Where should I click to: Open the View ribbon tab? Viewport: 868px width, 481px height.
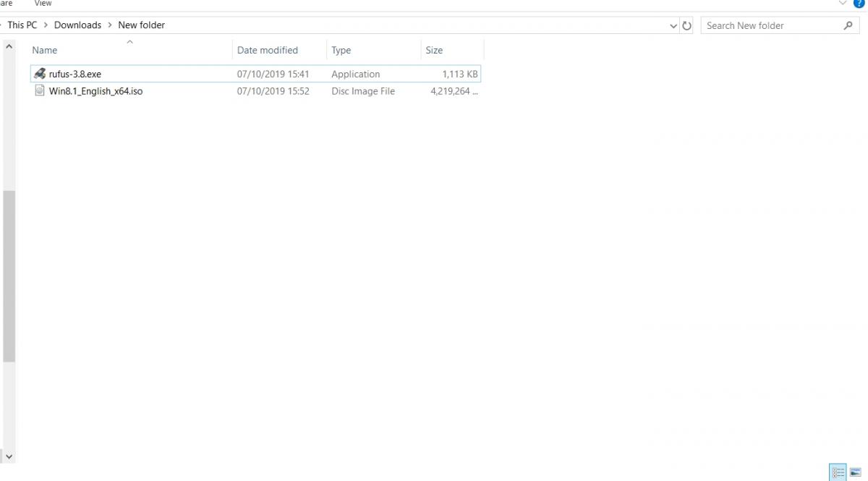(x=43, y=4)
